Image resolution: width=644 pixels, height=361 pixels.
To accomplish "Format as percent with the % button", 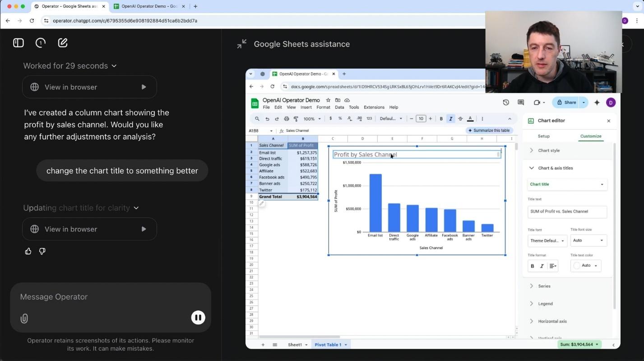I will tap(340, 119).
